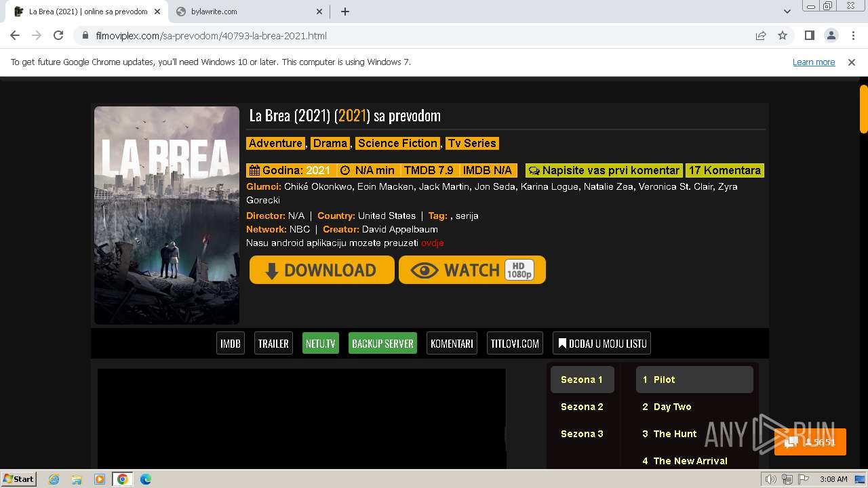Play episode 1 Pilot
868x488 pixels.
click(x=694, y=380)
